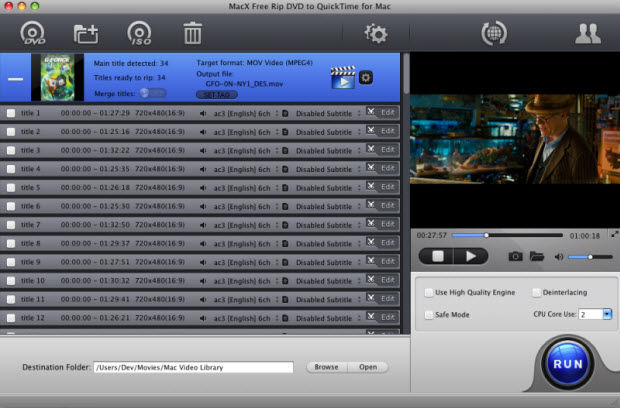Open the add DVD folder icon

pos(86,34)
